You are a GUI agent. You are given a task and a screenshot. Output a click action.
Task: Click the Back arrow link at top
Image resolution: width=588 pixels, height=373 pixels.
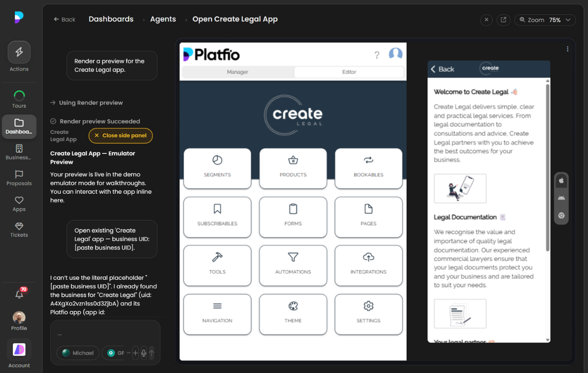pyautogui.click(x=65, y=20)
